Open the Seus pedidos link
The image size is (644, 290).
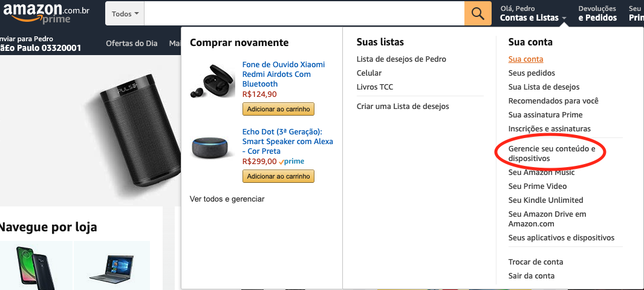coord(532,73)
